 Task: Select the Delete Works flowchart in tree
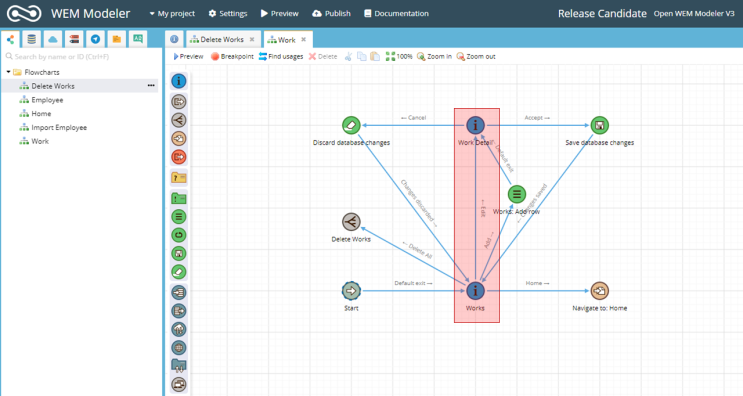(53, 86)
